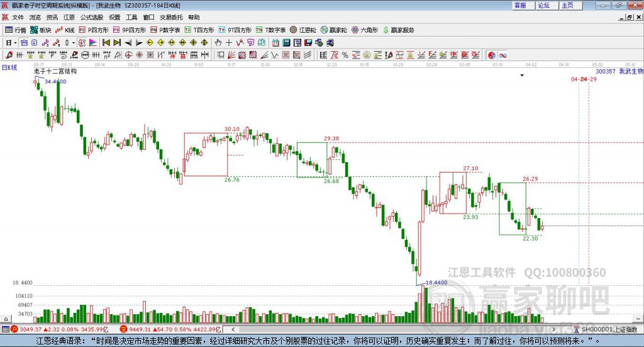Click the red-blue yin-yang icon
644x347 pixels.
click(492, 55)
